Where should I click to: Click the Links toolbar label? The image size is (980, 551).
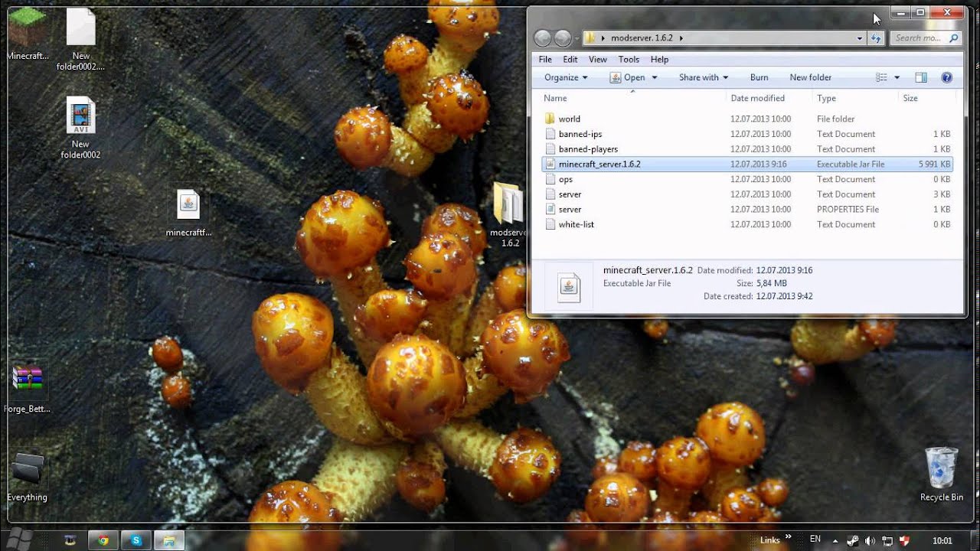(770, 540)
